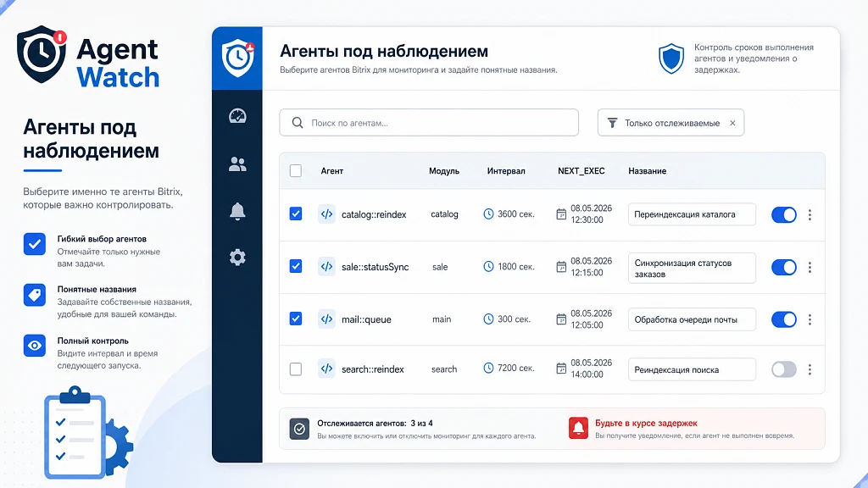Click the magnifier icon in search field
Image resolution: width=868 pixels, height=488 pixels.
tap(298, 123)
